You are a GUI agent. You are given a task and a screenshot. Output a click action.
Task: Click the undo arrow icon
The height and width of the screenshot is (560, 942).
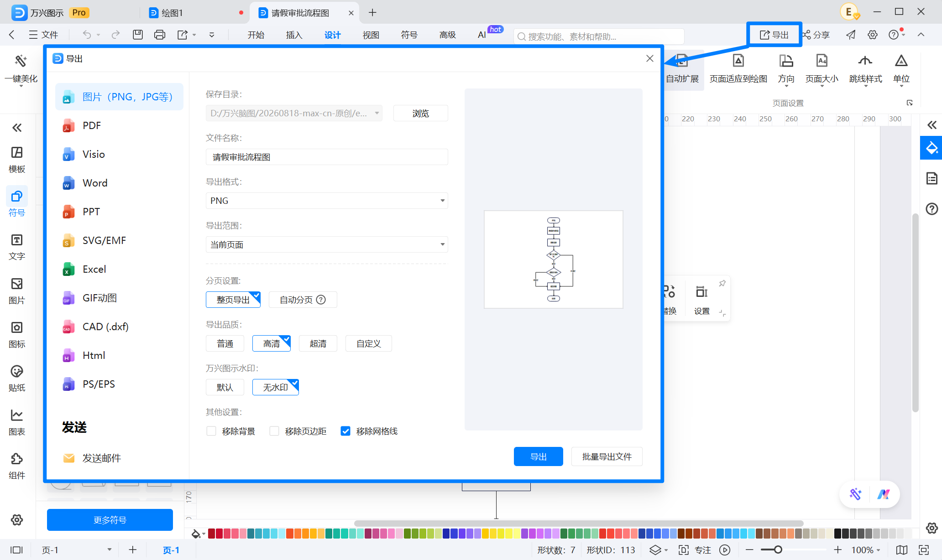click(x=87, y=35)
